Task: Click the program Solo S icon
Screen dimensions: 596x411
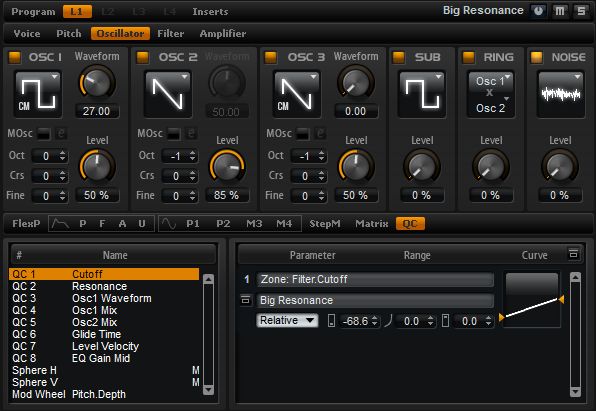Action: 581,11
